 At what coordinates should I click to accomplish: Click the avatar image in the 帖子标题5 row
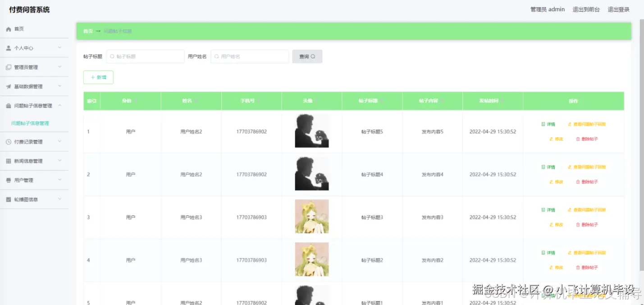(x=312, y=131)
